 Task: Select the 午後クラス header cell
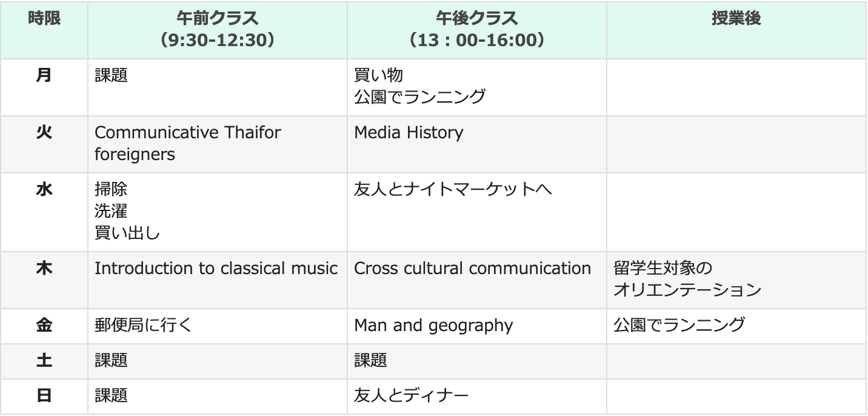(x=477, y=29)
